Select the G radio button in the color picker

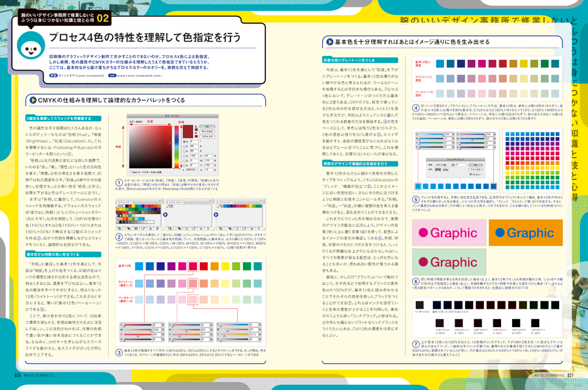[184, 161]
